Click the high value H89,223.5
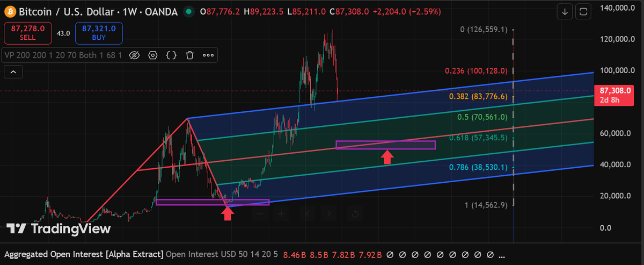The height and width of the screenshot is (265, 644). (264, 11)
